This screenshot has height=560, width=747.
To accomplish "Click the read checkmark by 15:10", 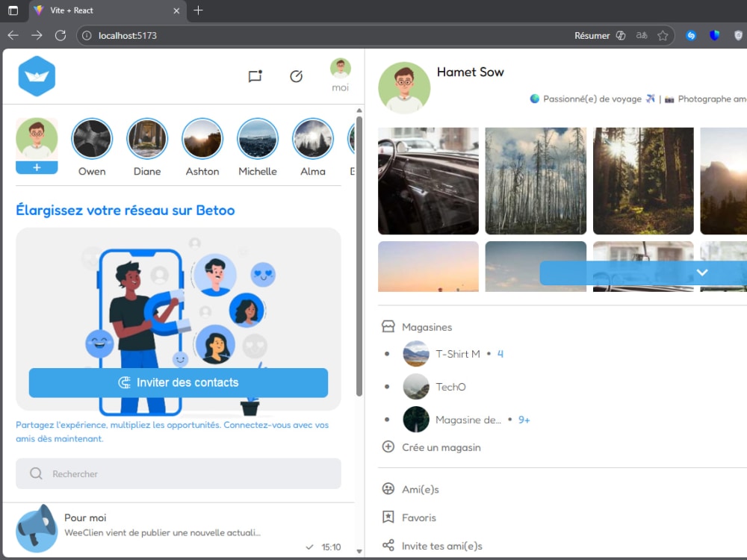I will (310, 547).
